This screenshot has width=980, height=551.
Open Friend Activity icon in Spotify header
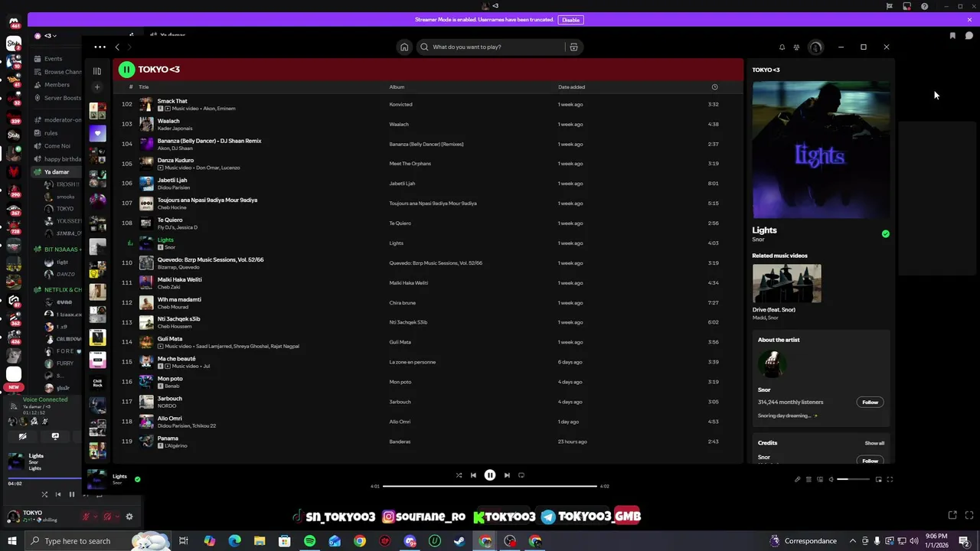click(x=796, y=47)
